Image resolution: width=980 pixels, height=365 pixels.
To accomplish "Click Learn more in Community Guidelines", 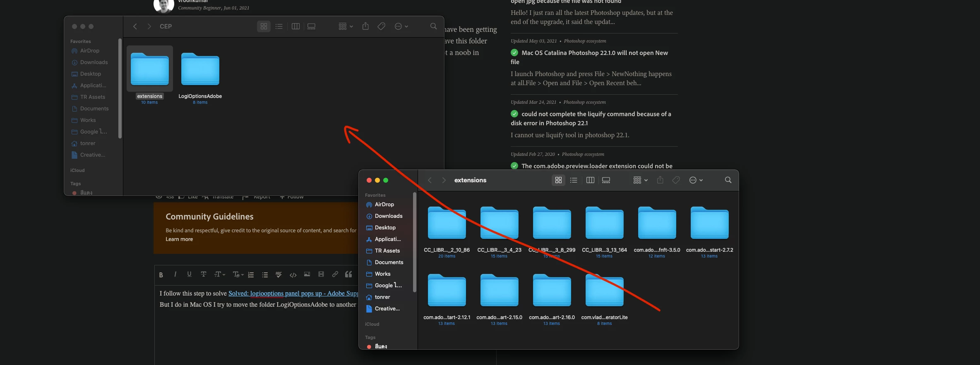I will [179, 239].
